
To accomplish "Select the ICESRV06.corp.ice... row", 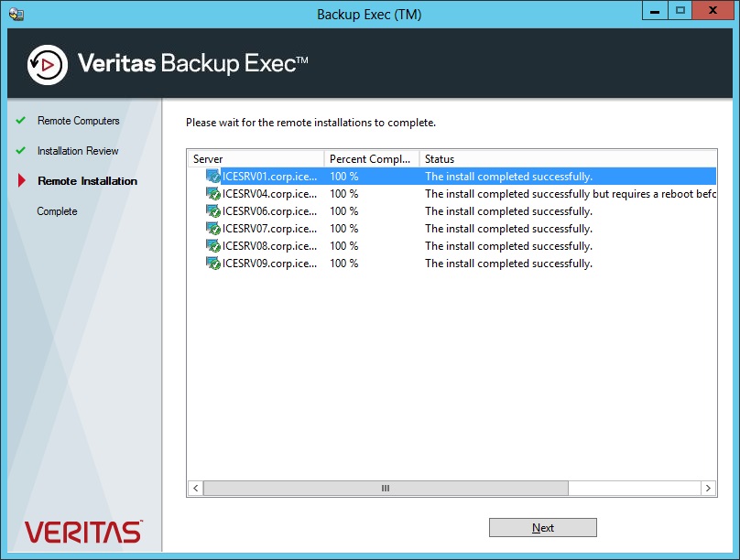I will (452, 211).
